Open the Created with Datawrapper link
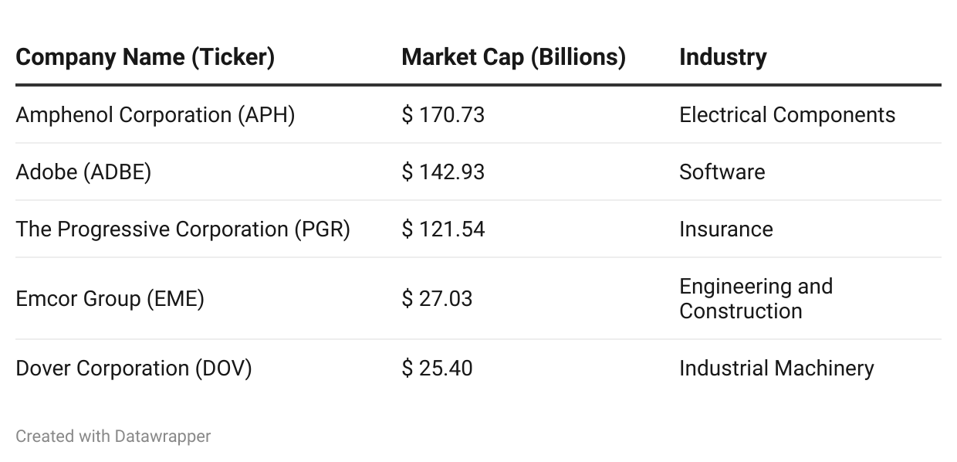957x462 pixels. coord(113,436)
